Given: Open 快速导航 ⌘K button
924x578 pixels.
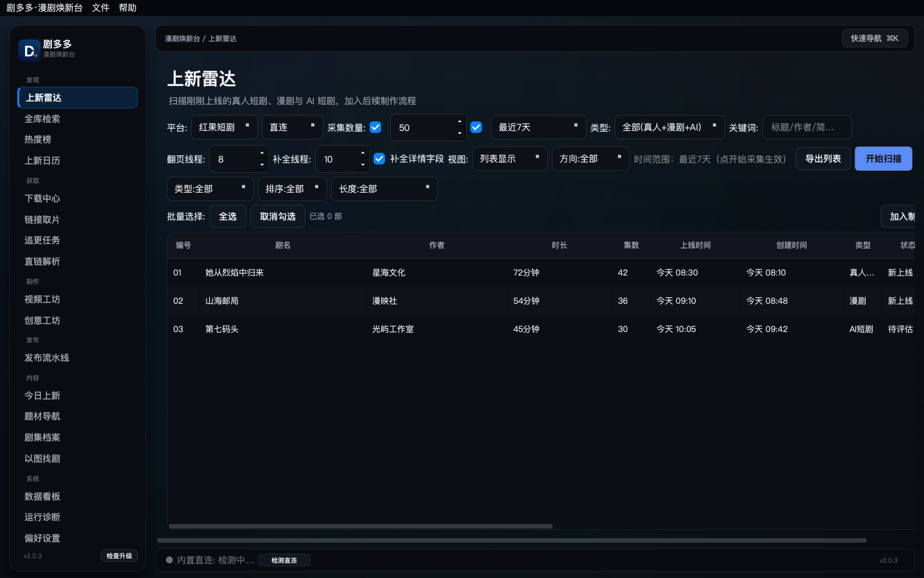Looking at the screenshot, I should click(x=875, y=39).
